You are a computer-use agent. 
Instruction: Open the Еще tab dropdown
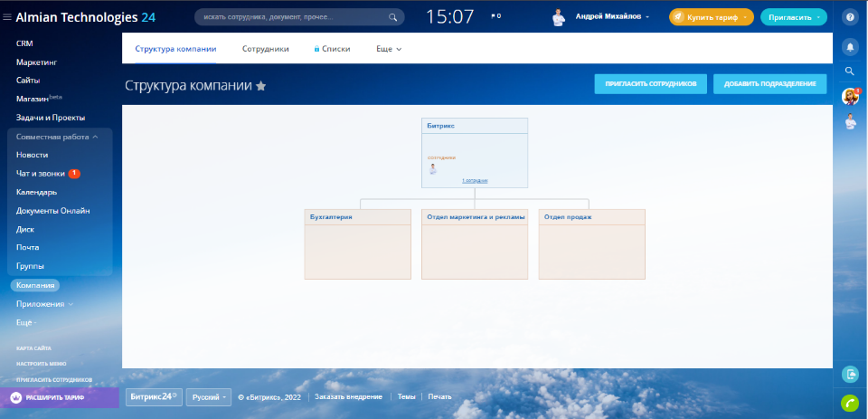tap(389, 49)
